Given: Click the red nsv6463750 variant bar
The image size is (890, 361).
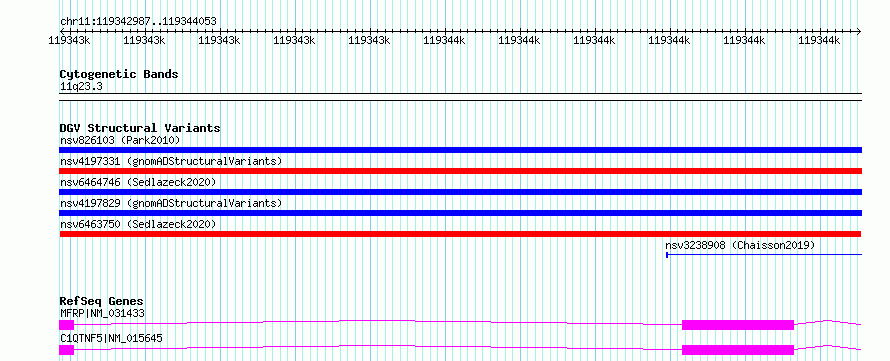Looking at the screenshot, I should pyautogui.click(x=460, y=234).
